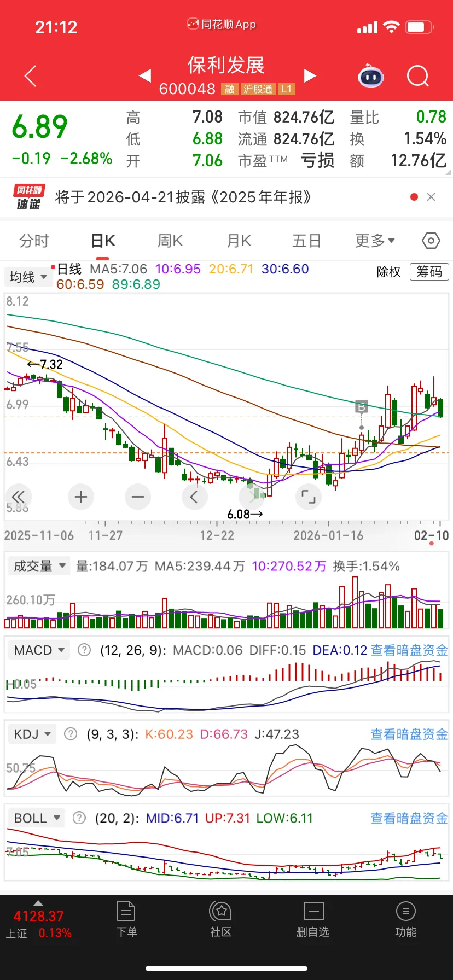This screenshot has height=980, width=453.
Task: Toggle 筹码 chip distribution button
Action: [x=429, y=272]
